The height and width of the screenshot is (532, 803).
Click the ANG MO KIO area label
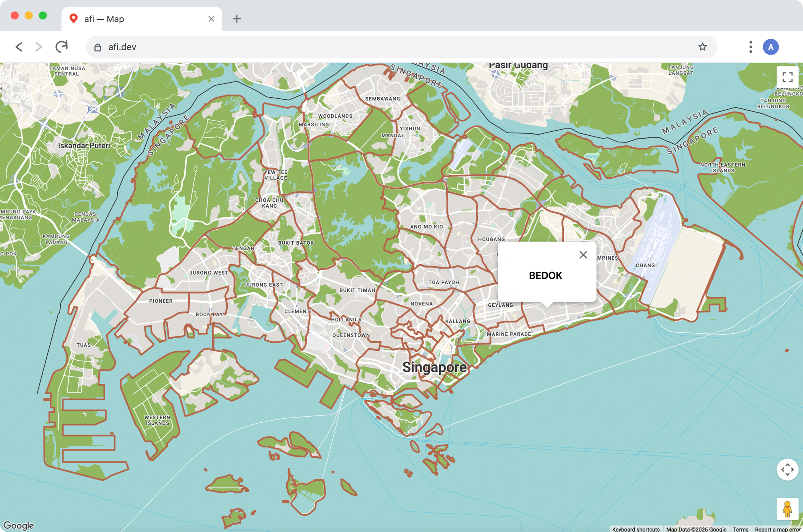point(426,227)
